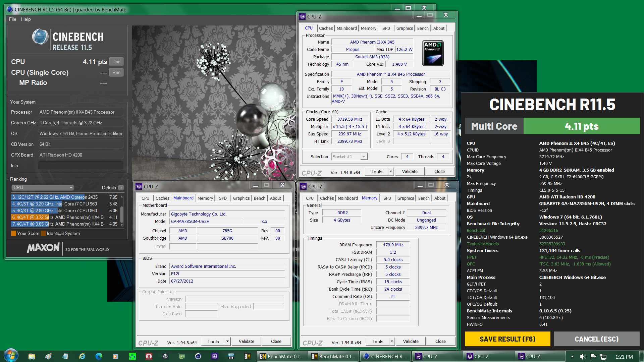Screen dimensions: 644x362
Task: Click Close button in Memory CPU-Z window
Action: (x=440, y=341)
